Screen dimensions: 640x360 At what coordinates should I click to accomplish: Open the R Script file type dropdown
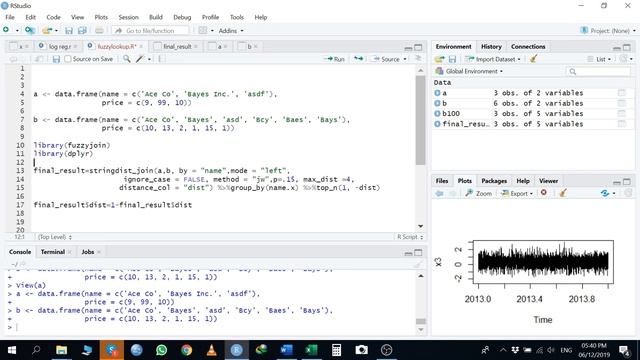coord(410,237)
